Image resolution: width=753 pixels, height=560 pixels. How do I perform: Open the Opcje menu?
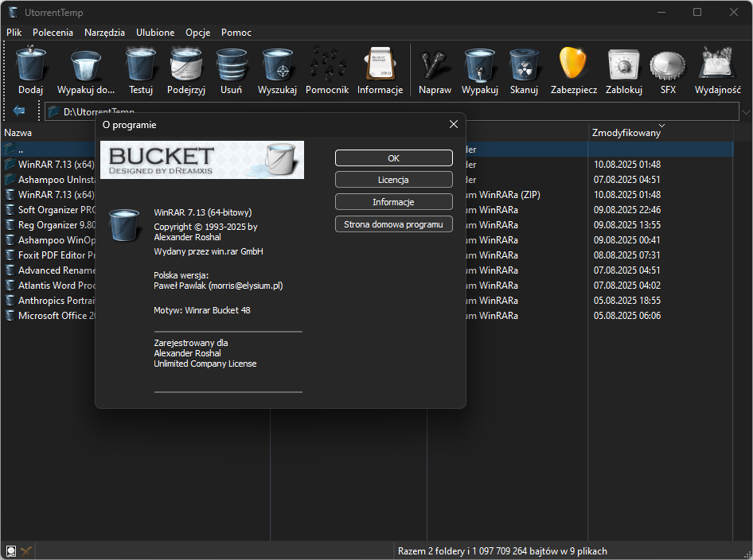click(x=198, y=32)
